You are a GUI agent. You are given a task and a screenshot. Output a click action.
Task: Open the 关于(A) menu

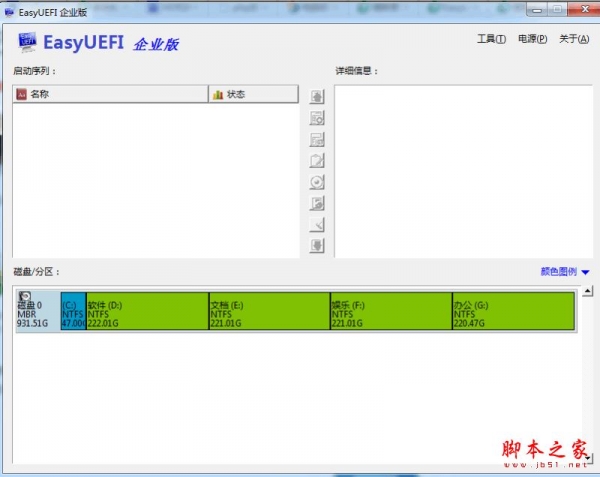click(x=574, y=39)
